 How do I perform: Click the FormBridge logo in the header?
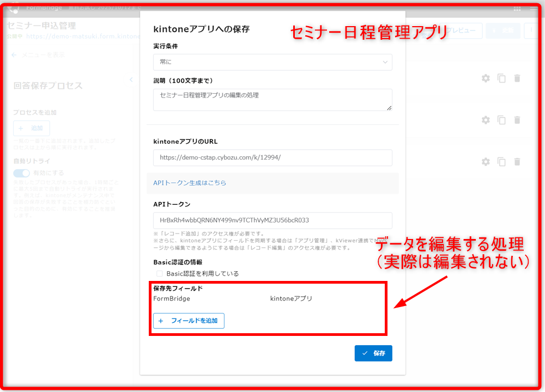14,8
